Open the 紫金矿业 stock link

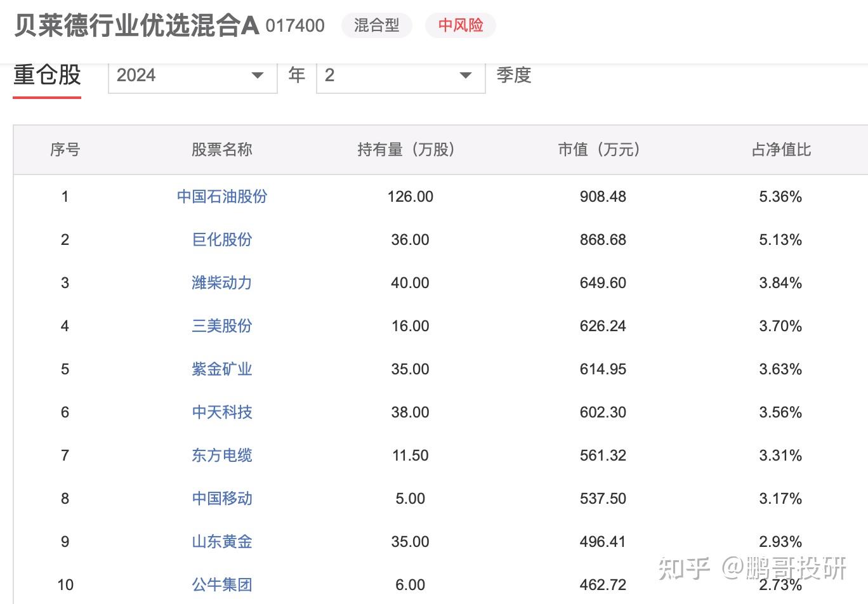pyautogui.click(x=222, y=369)
